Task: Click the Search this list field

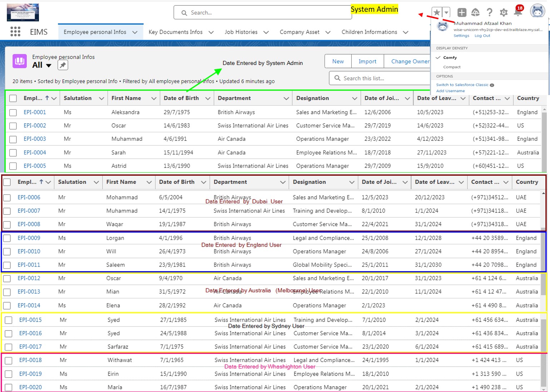Action: pos(382,78)
